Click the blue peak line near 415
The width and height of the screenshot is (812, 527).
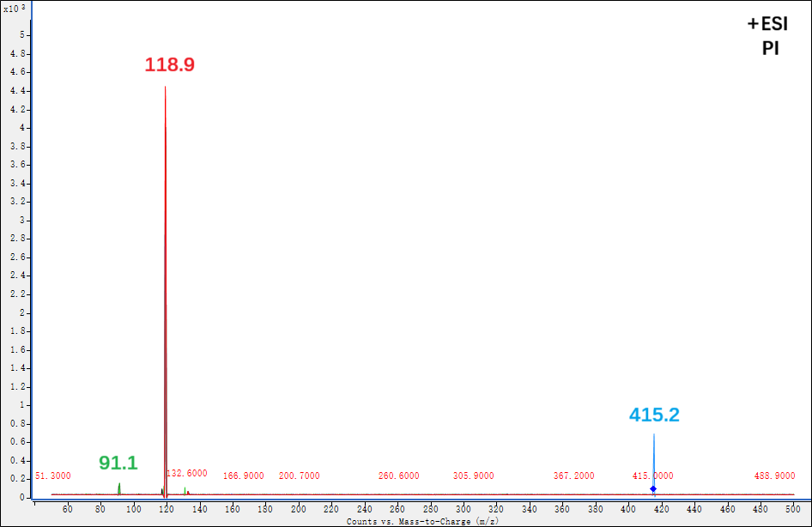654,455
